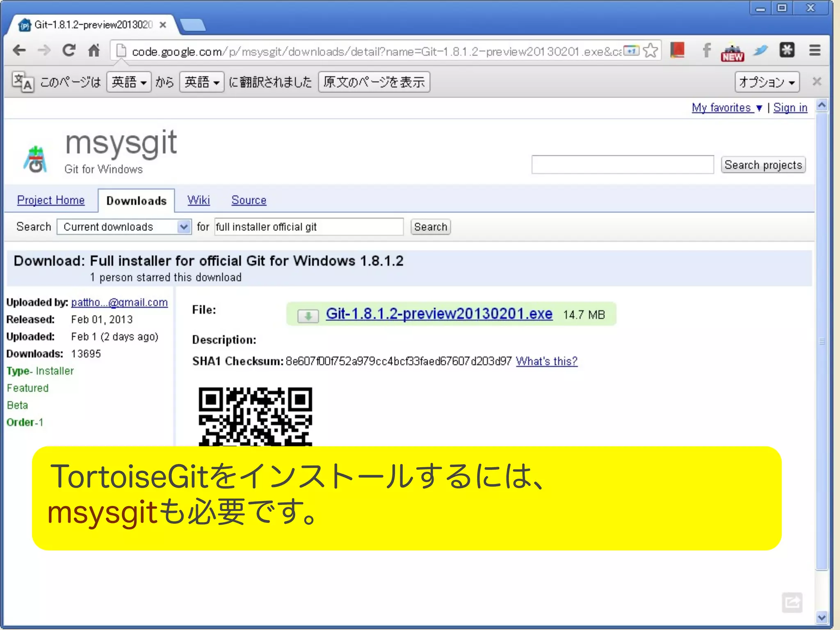
Task: Click the downloads search text field
Action: tap(308, 227)
